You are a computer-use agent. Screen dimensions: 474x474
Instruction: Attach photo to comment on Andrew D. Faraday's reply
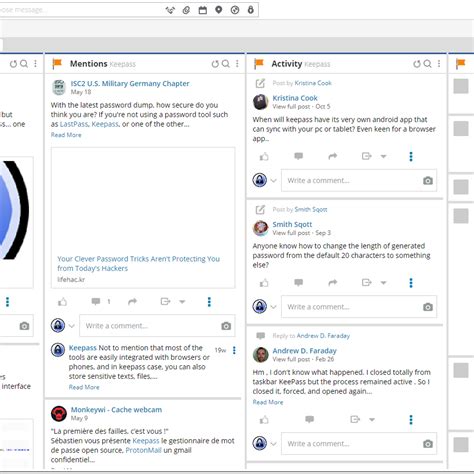tap(428, 444)
